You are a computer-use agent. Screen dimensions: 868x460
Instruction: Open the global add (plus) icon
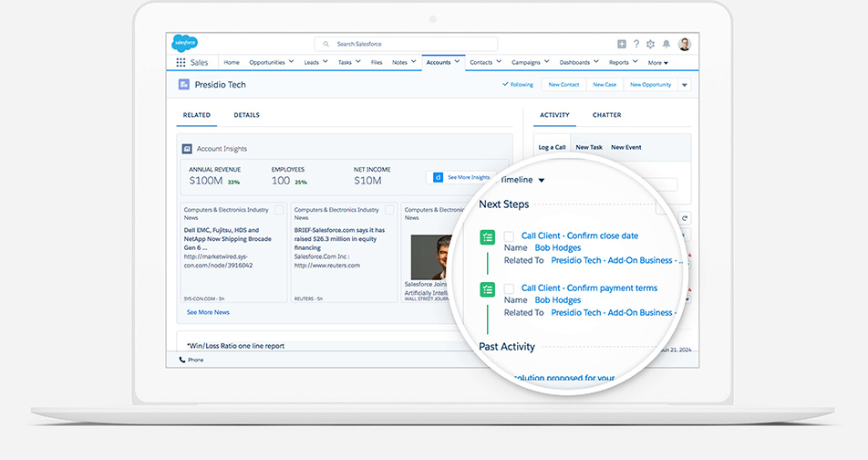coord(622,44)
